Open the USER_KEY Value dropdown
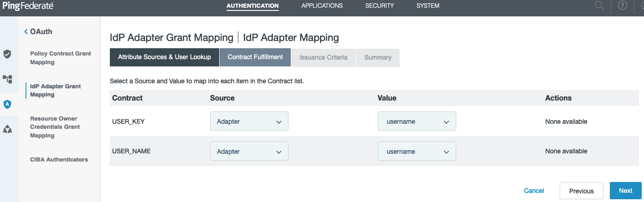The height and width of the screenshot is (202, 644). coord(417,121)
